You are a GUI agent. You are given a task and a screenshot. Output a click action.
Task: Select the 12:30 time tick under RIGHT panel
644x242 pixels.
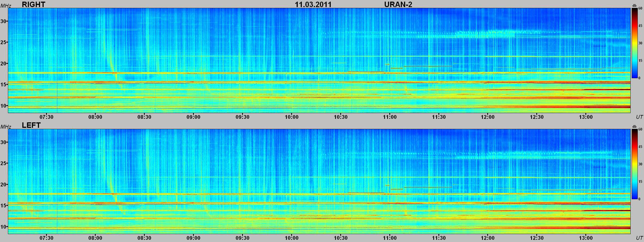537,117
